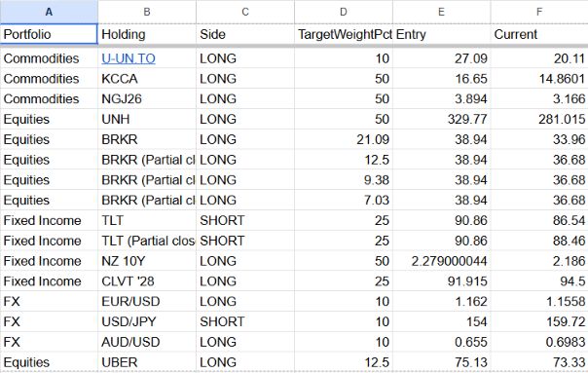Select the UBER holding cell
Image resolution: width=588 pixels, height=373 pixels.
tap(147, 362)
